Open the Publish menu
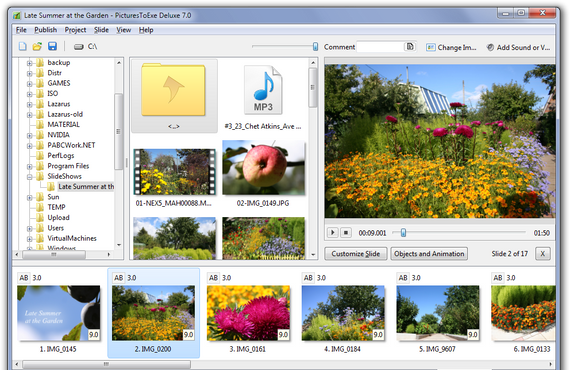The height and width of the screenshot is (370, 571). click(46, 30)
